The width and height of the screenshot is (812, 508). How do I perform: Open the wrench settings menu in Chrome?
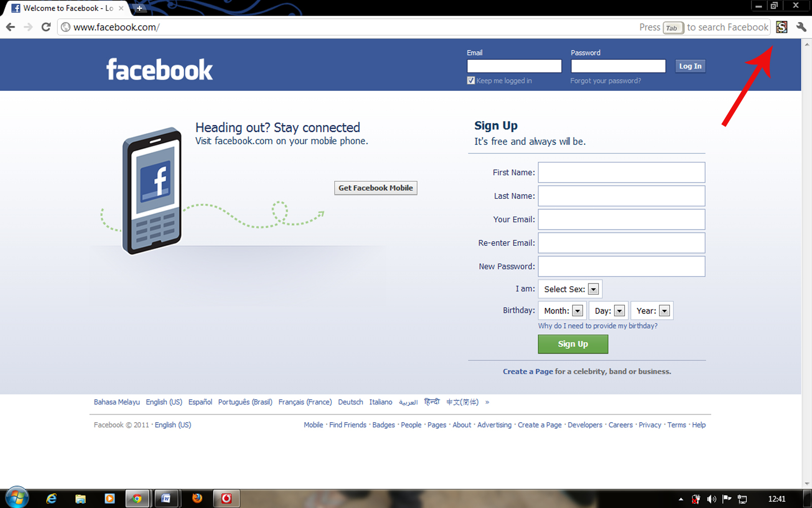tap(801, 27)
